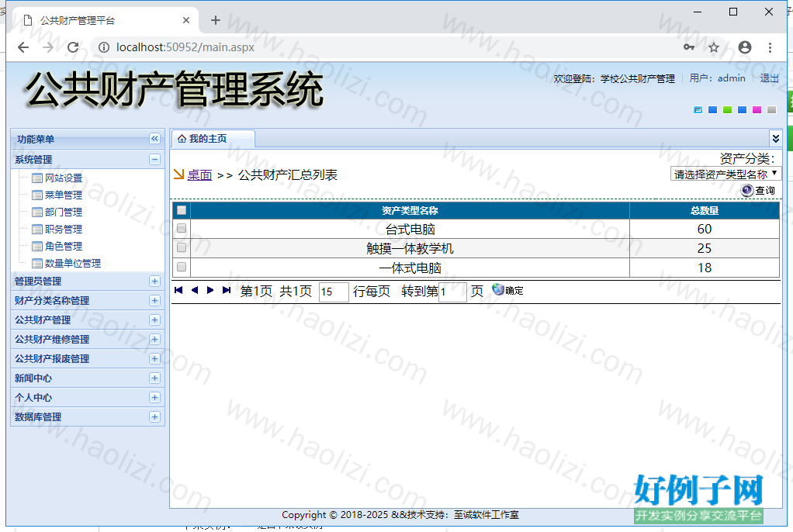This screenshot has width=793, height=532.
Task: Expand the 公共财产报废管理 section
Action: click(x=154, y=358)
